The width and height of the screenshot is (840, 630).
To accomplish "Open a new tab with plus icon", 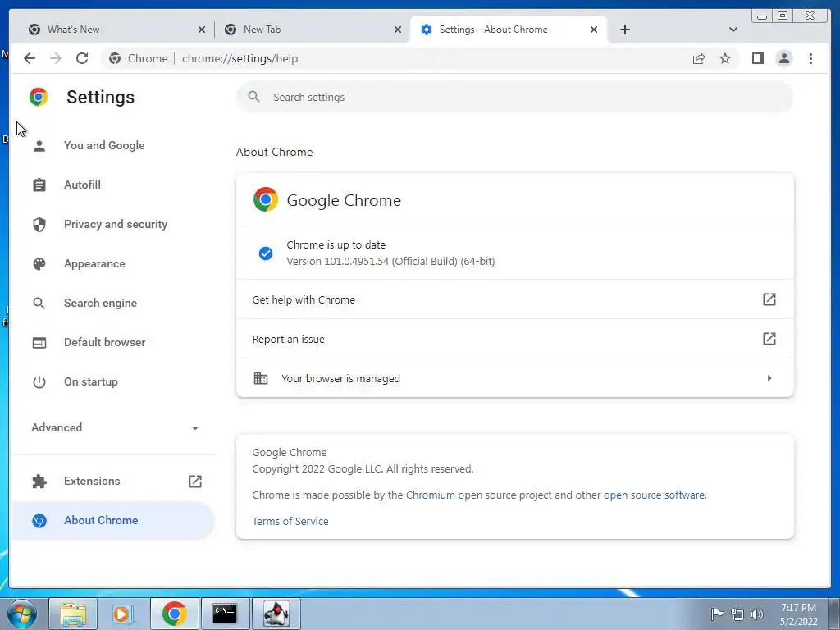I will (x=624, y=30).
